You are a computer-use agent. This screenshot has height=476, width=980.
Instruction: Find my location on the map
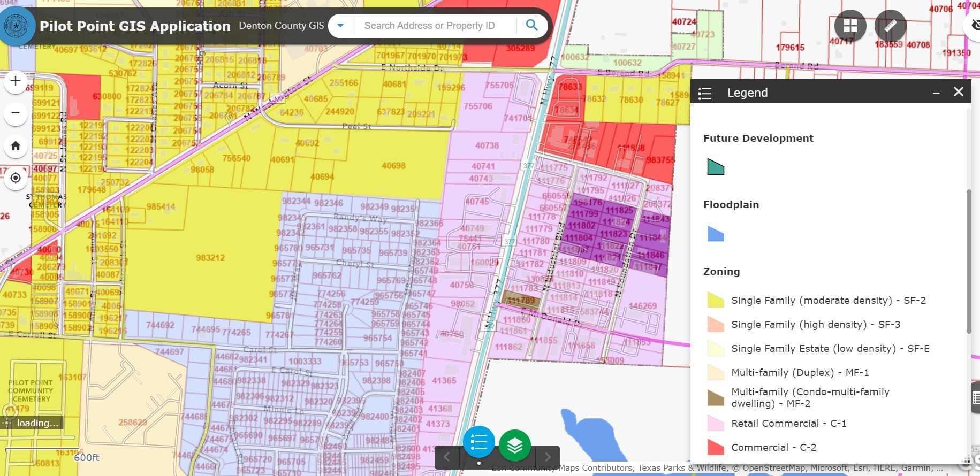[x=16, y=178]
